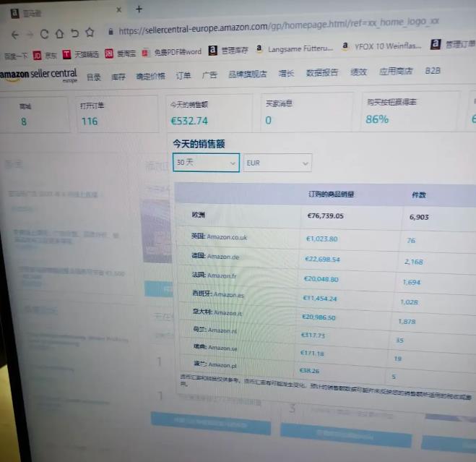Click the 件数 column header
Viewport: 476px width, 462px height.
(x=419, y=194)
